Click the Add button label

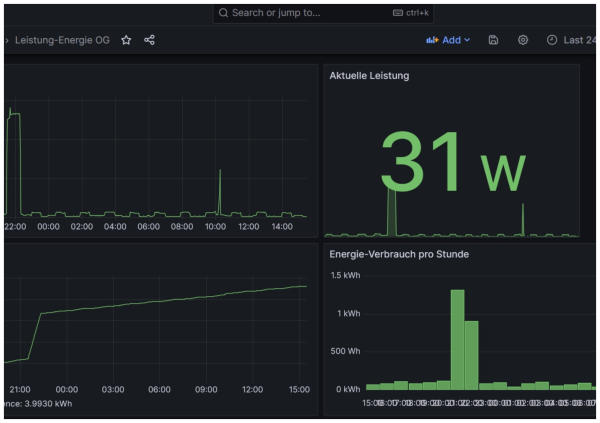451,40
